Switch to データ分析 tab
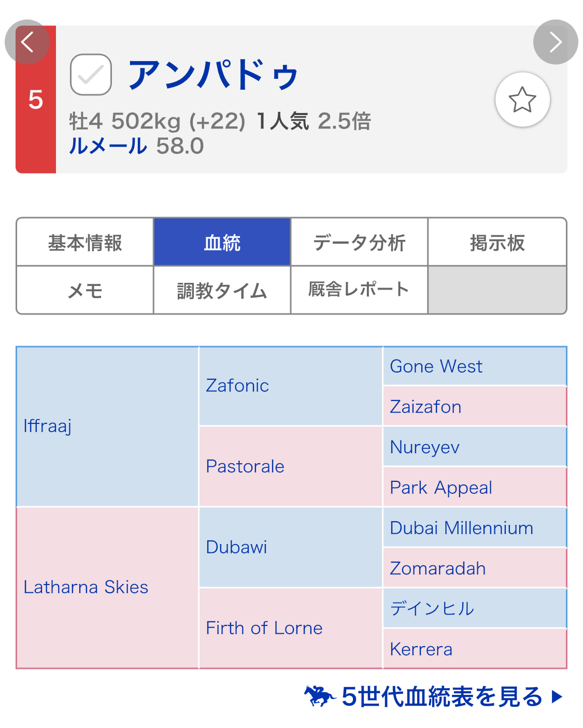Screen dimensions: 583x728 [x=359, y=242]
